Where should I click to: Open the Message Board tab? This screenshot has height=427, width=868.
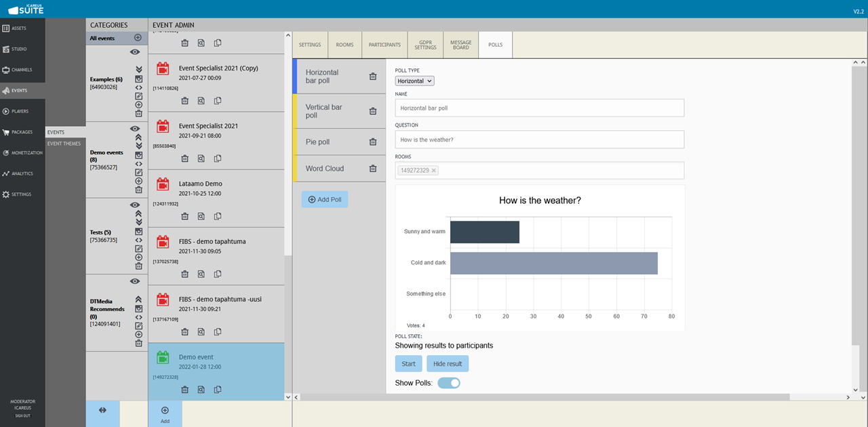point(460,45)
